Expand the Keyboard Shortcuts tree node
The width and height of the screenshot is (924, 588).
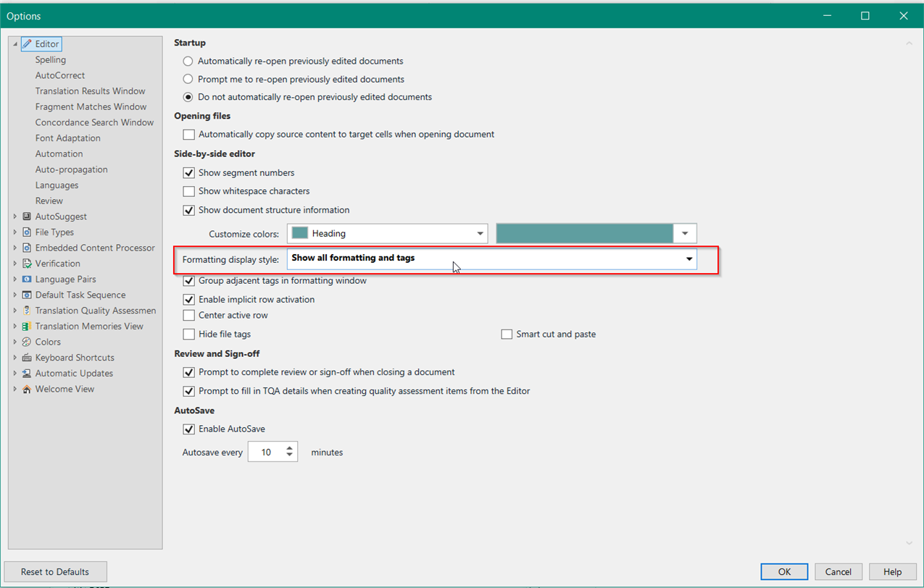pos(15,358)
